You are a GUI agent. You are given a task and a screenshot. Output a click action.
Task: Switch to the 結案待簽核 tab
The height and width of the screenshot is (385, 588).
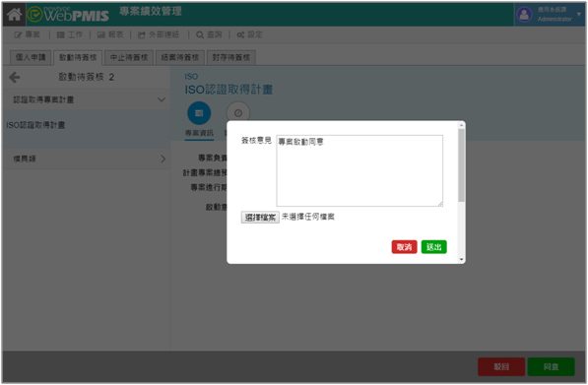(180, 57)
